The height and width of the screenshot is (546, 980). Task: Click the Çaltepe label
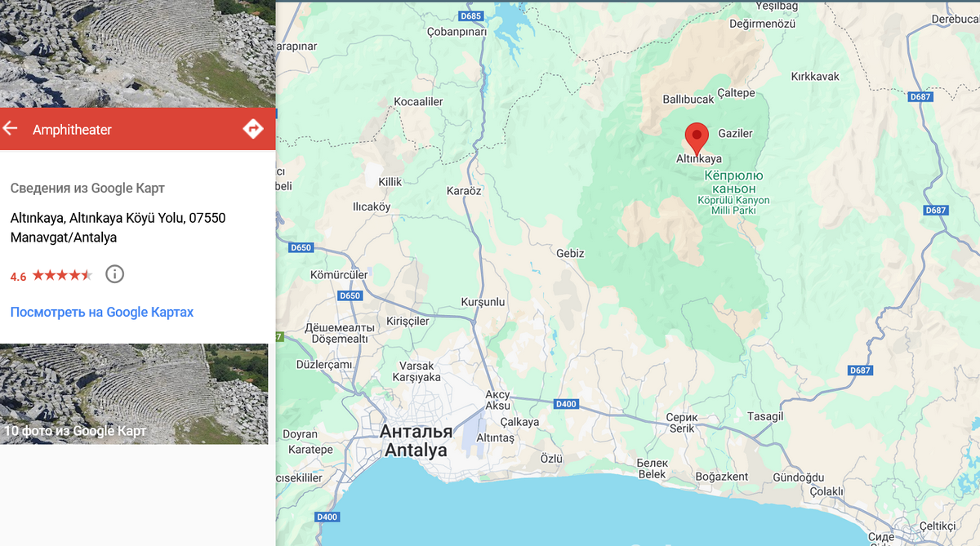click(737, 93)
